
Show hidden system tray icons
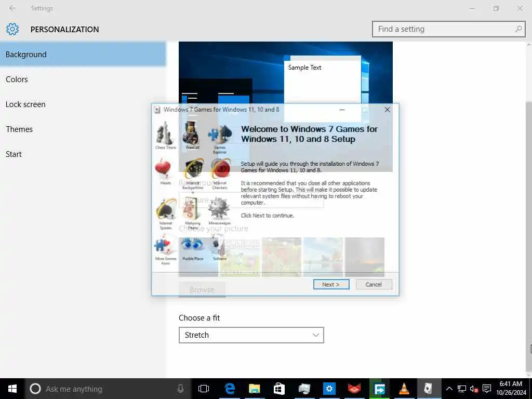tap(449, 389)
